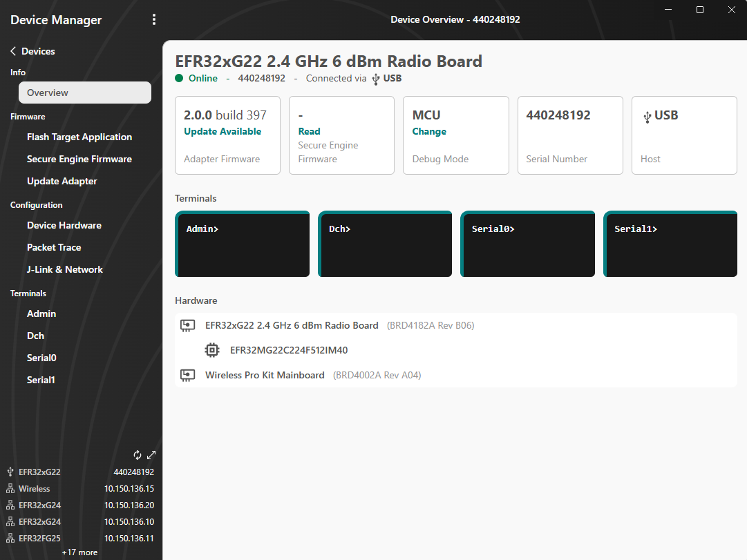Viewport: 747px width, 560px height.
Task: Select EFR32FG25 device 10.150.136.11
Action: tap(81, 538)
